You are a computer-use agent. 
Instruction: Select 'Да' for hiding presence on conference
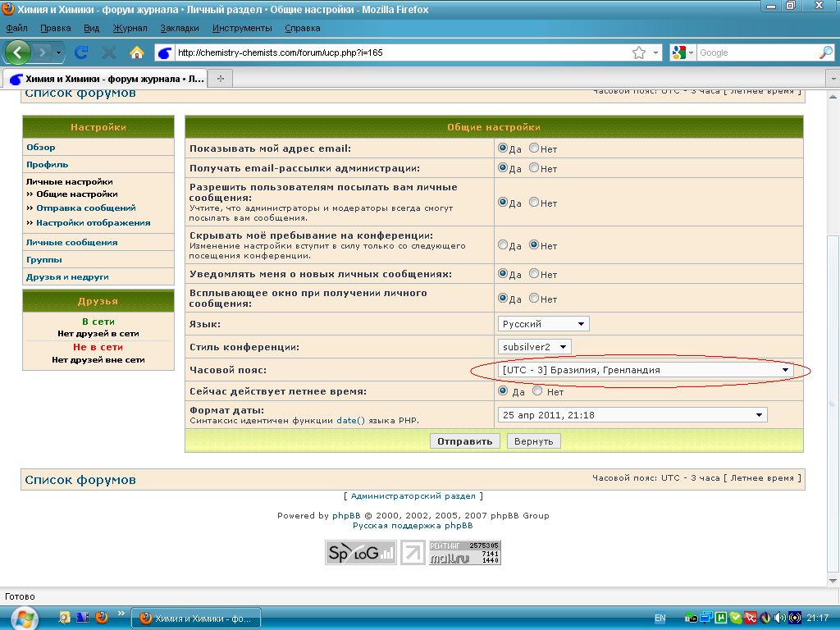click(503, 244)
